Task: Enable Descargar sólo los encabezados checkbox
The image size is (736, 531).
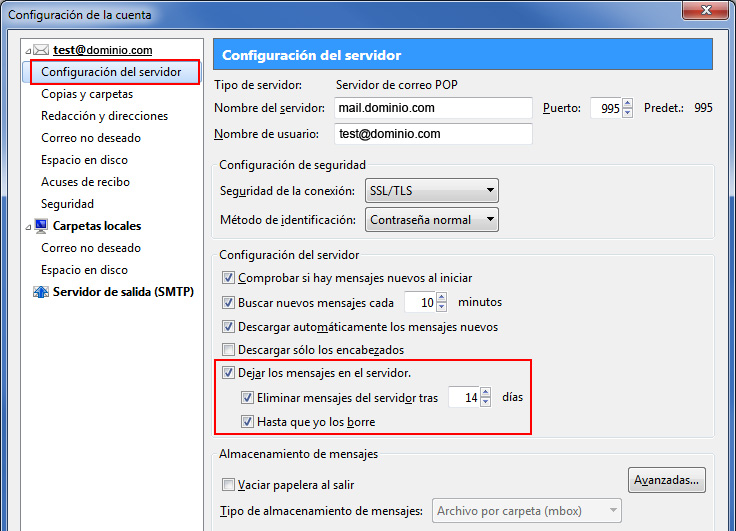Action: [228, 350]
